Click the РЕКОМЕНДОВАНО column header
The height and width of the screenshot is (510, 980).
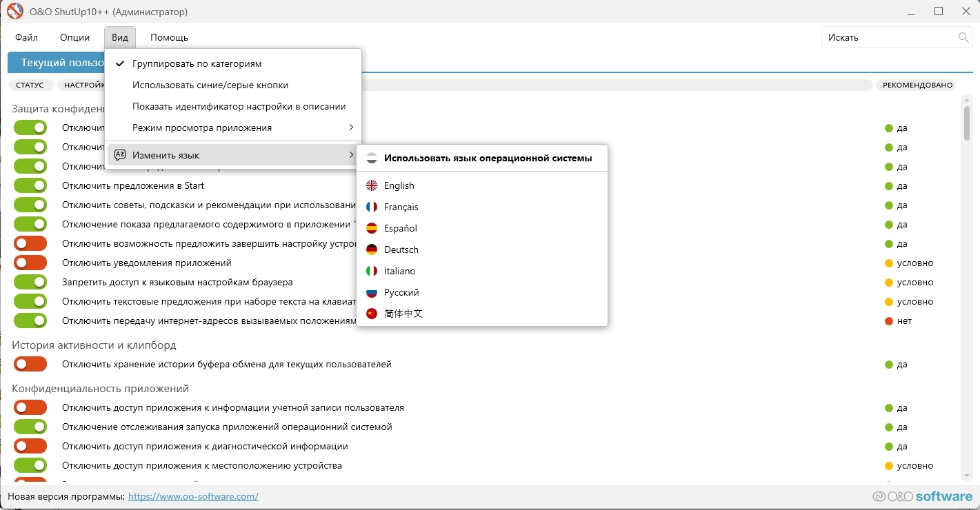pos(917,85)
